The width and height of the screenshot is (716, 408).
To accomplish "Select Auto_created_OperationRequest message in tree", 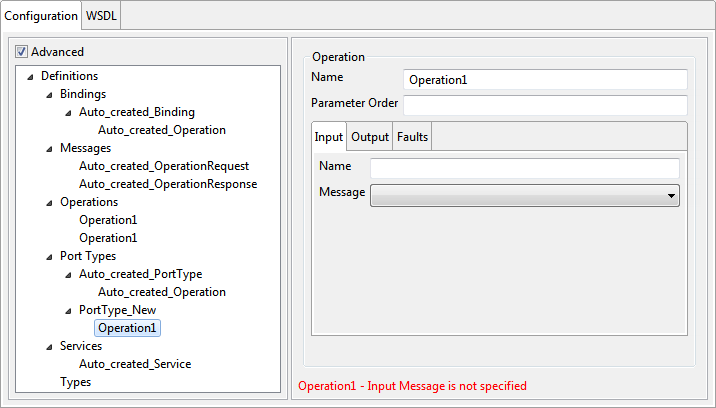I will tap(164, 166).
